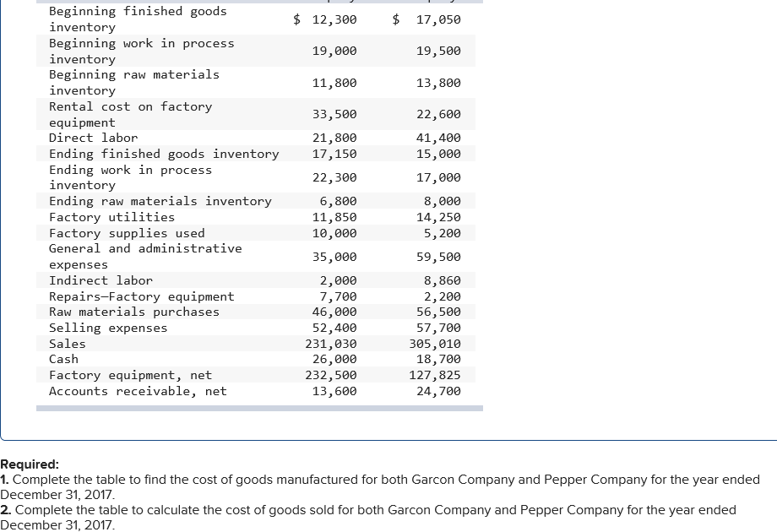Screen dimensions: 777x532
Task: Click the Beginning finished goods inventory label
Action: click(x=137, y=19)
